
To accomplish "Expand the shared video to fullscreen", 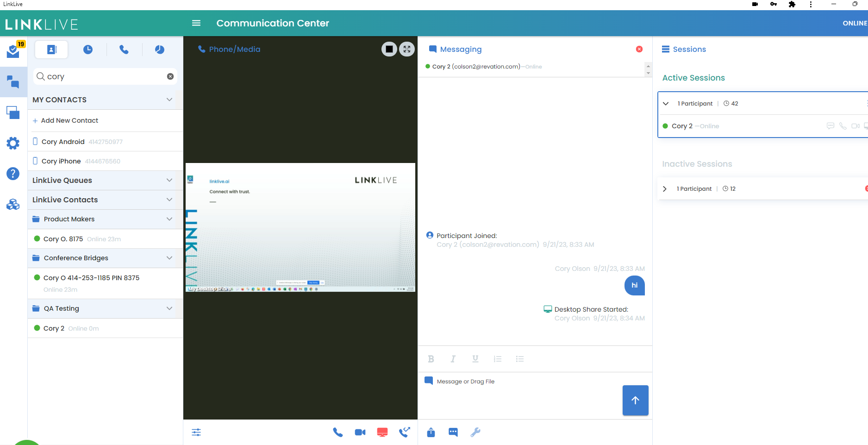I will (407, 49).
